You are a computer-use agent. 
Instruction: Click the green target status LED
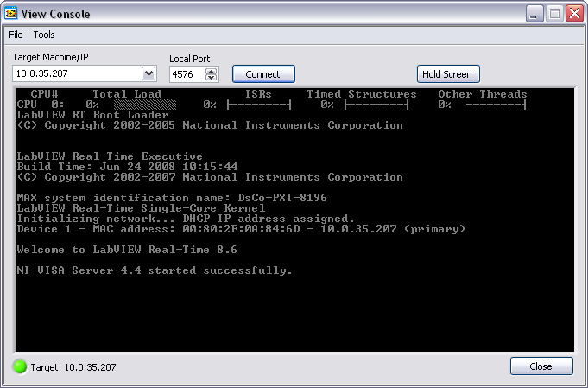[19, 366]
